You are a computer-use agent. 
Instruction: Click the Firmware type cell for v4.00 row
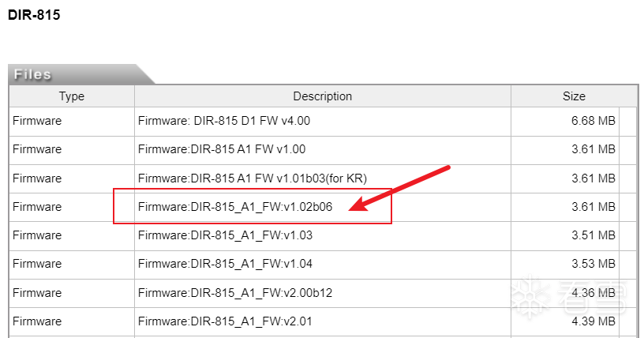click(x=37, y=121)
